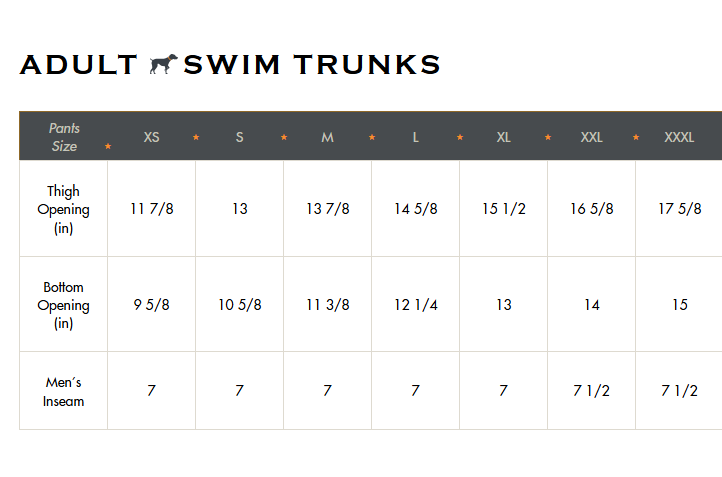Click the Men's Inseam row label
Image resolution: width=722 pixels, height=477 pixels.
pyautogui.click(x=64, y=391)
